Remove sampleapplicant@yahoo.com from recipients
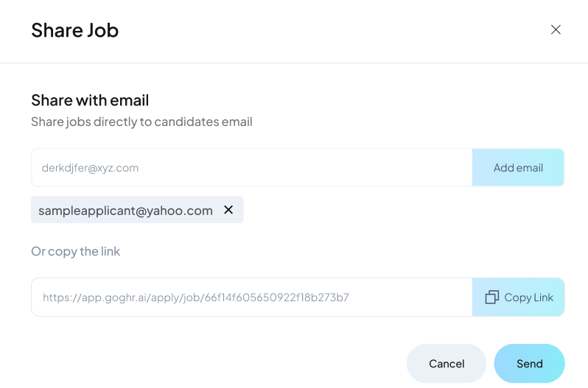The width and height of the screenshot is (588, 388). click(x=228, y=210)
